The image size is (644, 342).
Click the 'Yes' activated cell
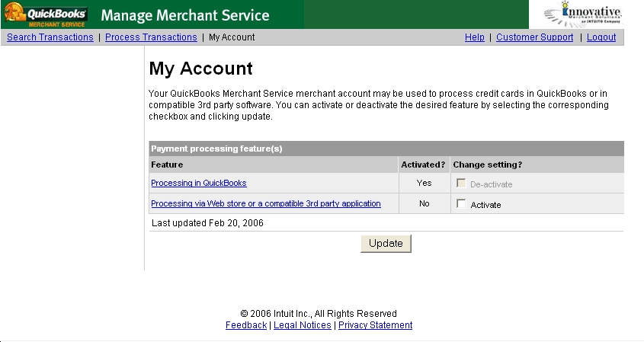pyautogui.click(x=424, y=183)
